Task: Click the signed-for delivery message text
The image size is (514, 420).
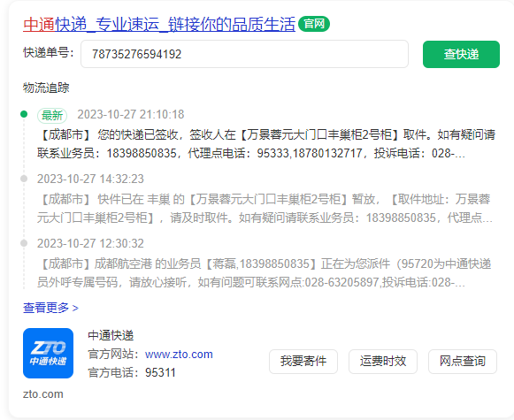Action: 266,144
